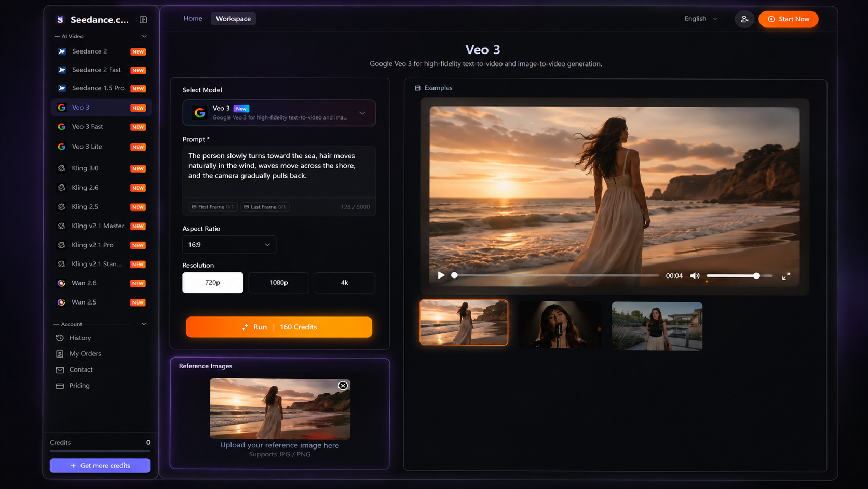
Task: Open the English language dropdown
Action: [701, 19]
